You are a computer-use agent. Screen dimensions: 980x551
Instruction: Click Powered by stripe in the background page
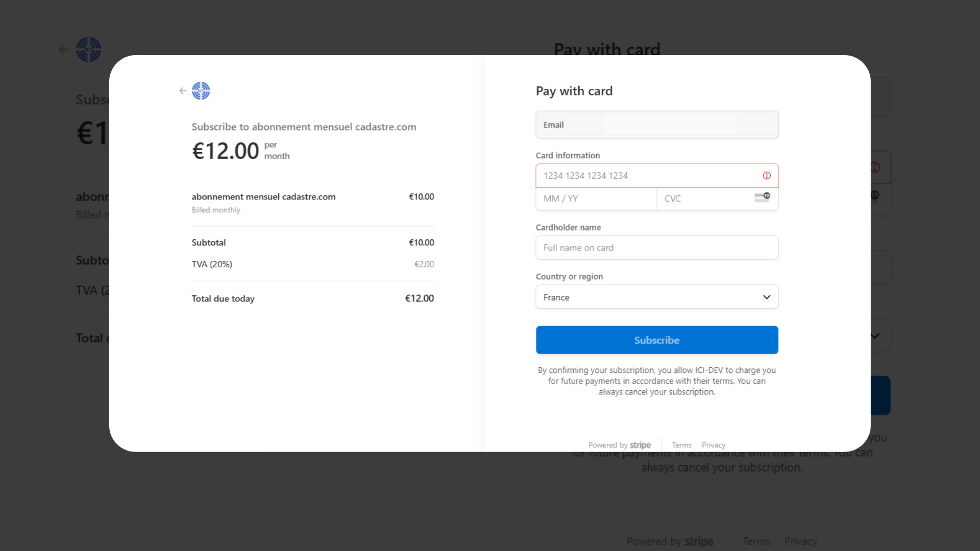click(670, 541)
